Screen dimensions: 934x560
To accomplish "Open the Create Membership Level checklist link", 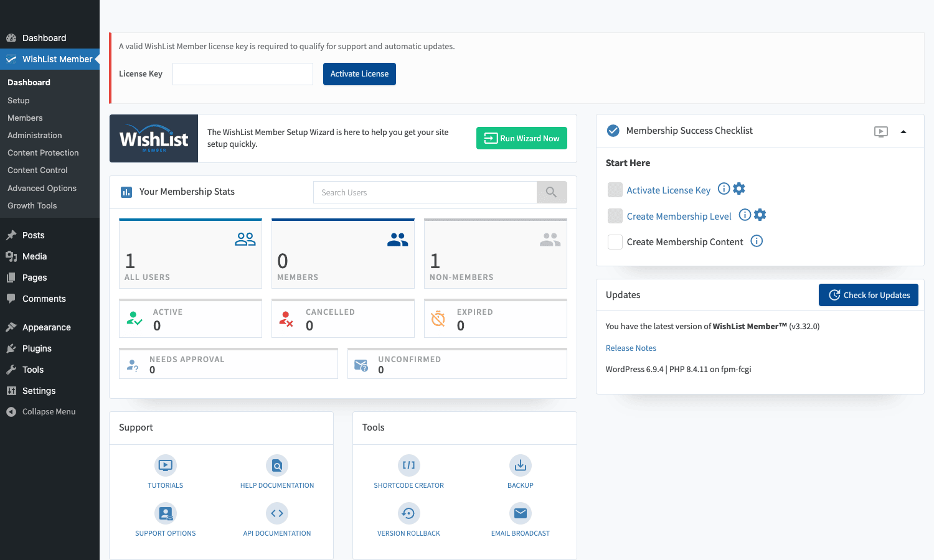I will [679, 217].
